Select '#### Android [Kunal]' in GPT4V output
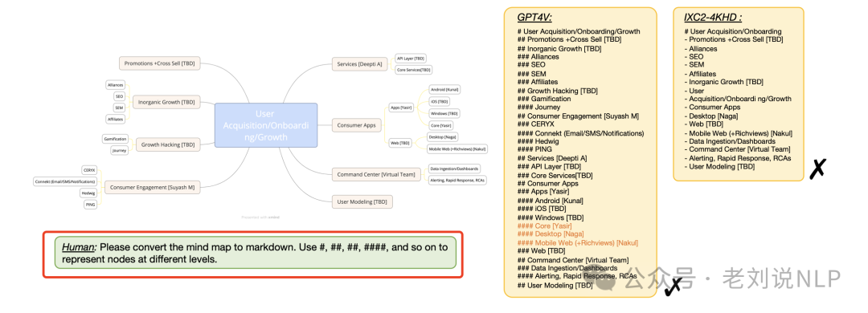 (551, 201)
